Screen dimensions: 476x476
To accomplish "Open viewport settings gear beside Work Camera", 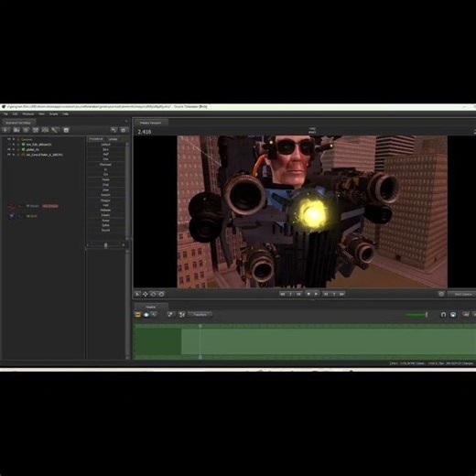I will pyautogui.click(x=441, y=294).
